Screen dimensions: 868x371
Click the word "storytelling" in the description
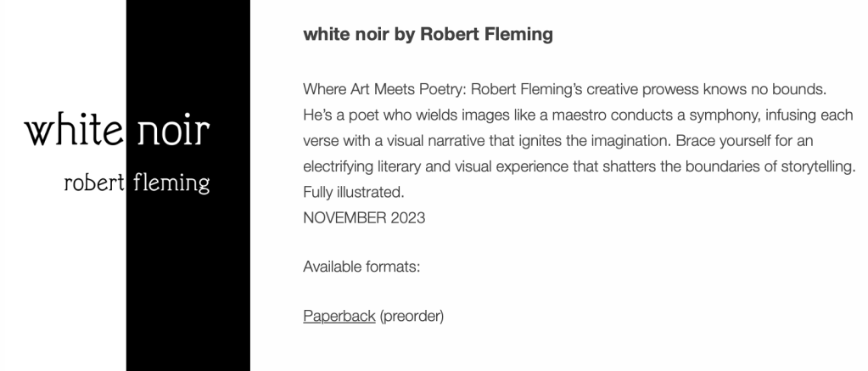pos(813,166)
